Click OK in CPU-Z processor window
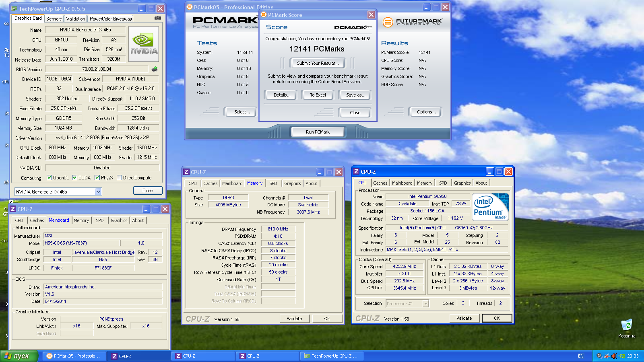 click(x=497, y=318)
